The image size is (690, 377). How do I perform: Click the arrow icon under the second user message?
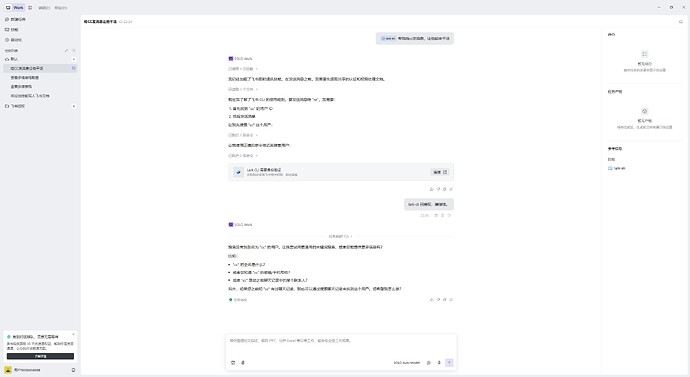449,216
